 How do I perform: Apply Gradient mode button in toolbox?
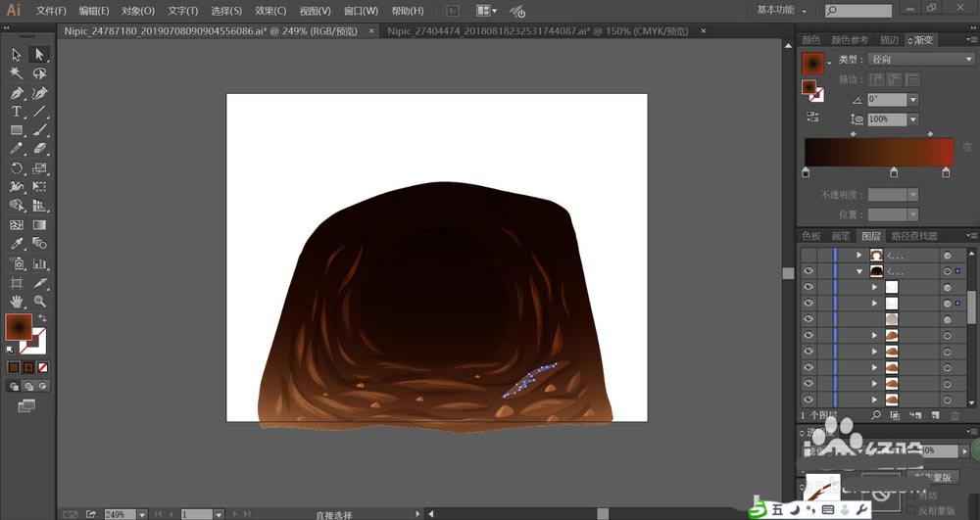[28, 367]
